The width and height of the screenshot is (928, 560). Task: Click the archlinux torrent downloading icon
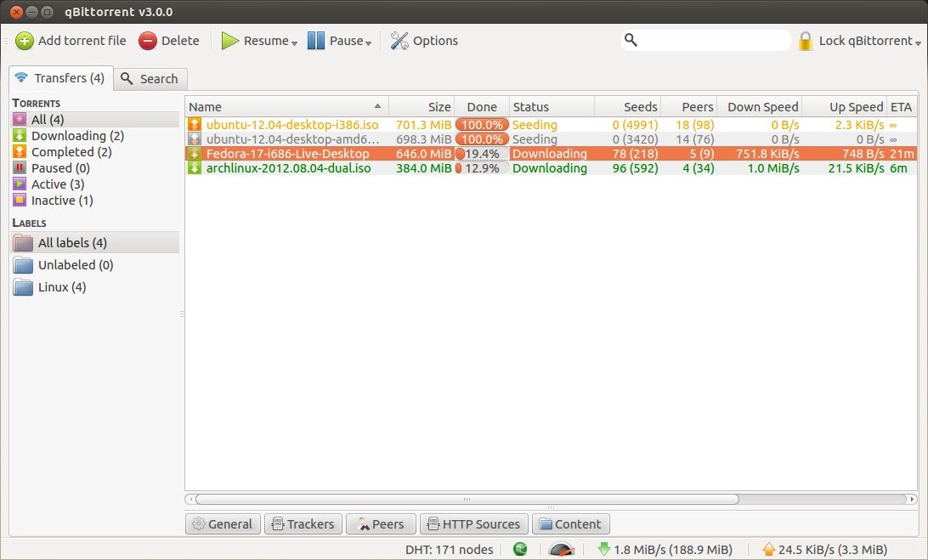195,168
